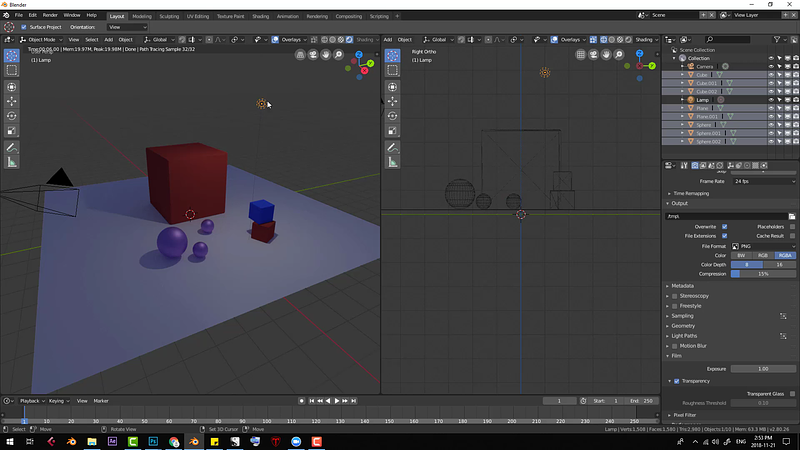
Task: Enable the Motion Blur checkbox
Action: coord(674,346)
